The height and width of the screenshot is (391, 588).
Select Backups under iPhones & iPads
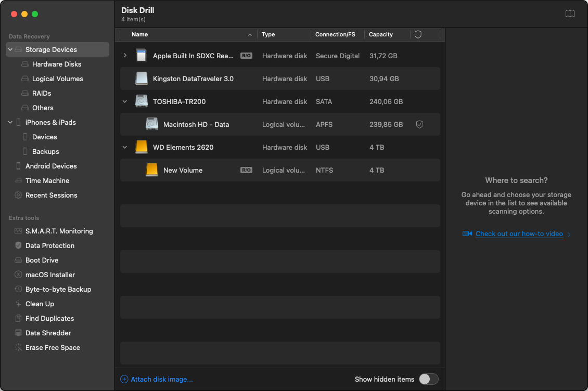46,151
